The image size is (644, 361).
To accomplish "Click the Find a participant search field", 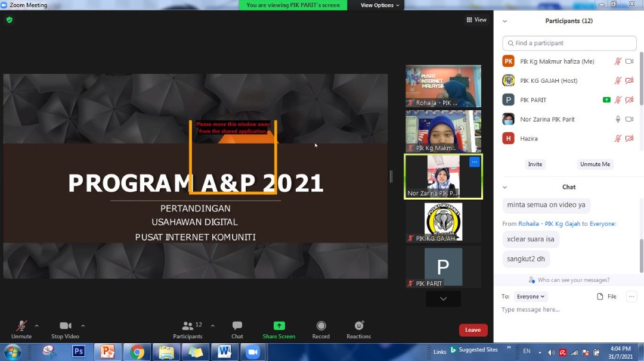I will 569,43.
